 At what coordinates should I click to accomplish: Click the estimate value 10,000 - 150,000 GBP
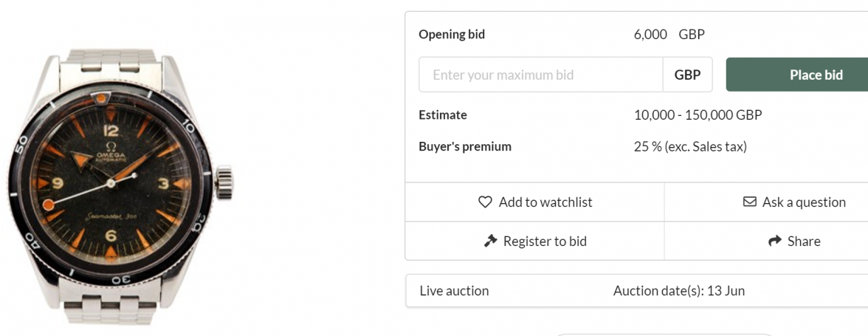point(697,115)
